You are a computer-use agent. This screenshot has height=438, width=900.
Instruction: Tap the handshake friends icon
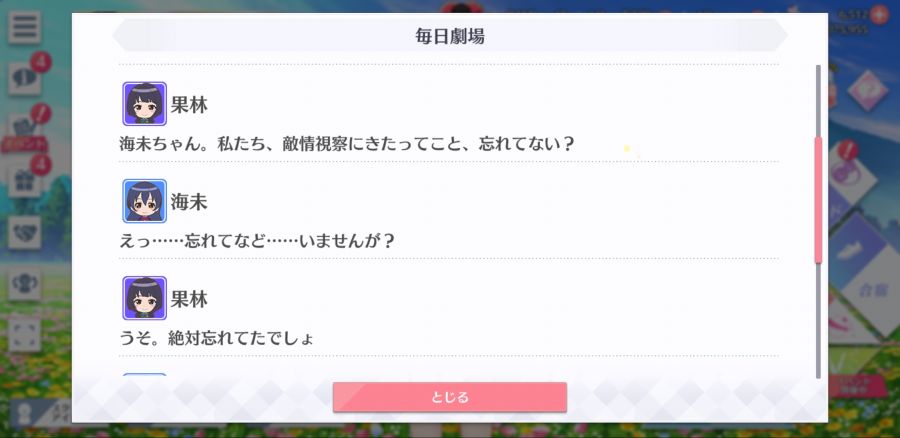click(x=25, y=232)
